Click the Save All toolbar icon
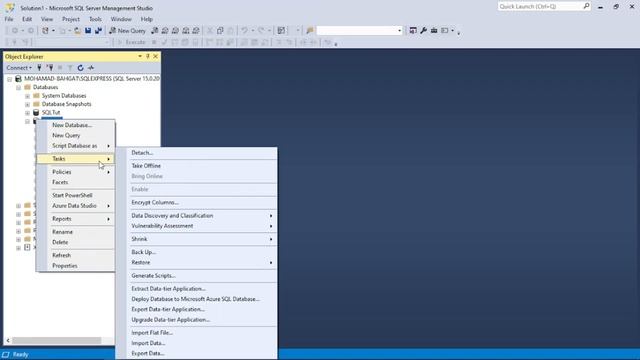Viewport: 640px width, 360px height. (x=98, y=31)
